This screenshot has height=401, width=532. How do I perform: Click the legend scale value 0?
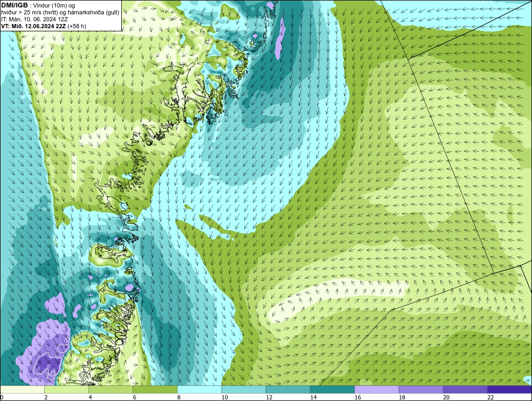2,398
